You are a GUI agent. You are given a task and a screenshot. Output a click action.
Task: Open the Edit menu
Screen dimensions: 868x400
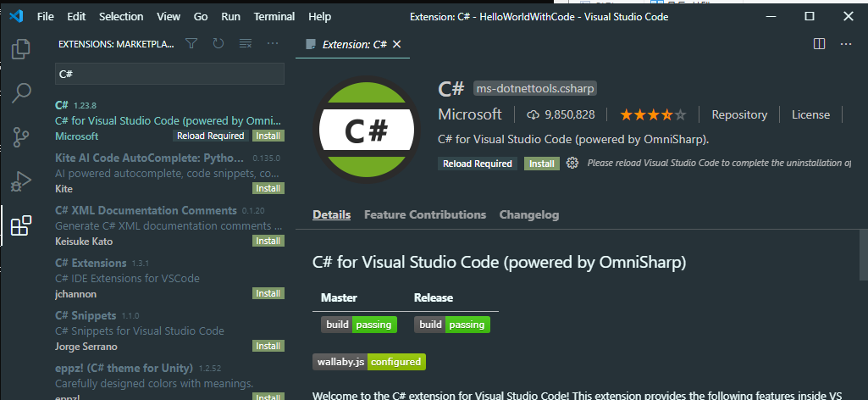[76, 17]
